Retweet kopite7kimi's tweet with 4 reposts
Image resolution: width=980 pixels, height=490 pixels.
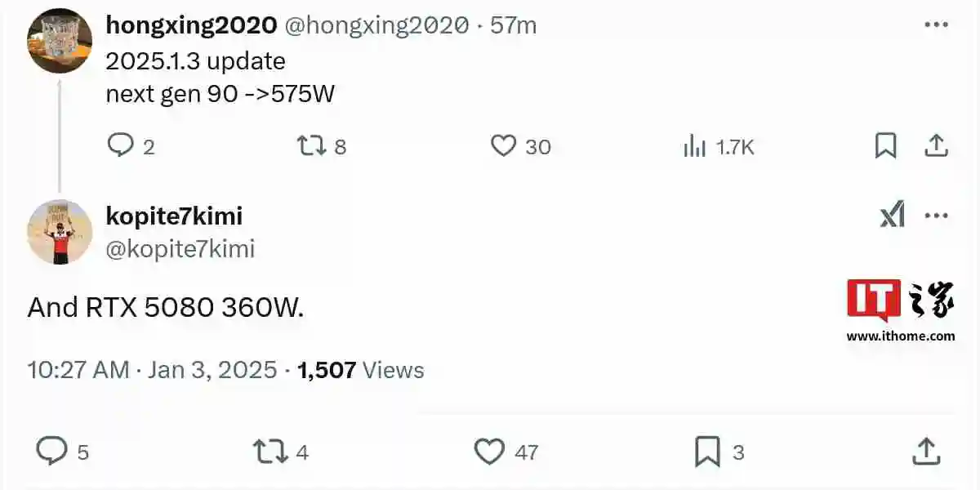[270, 451]
